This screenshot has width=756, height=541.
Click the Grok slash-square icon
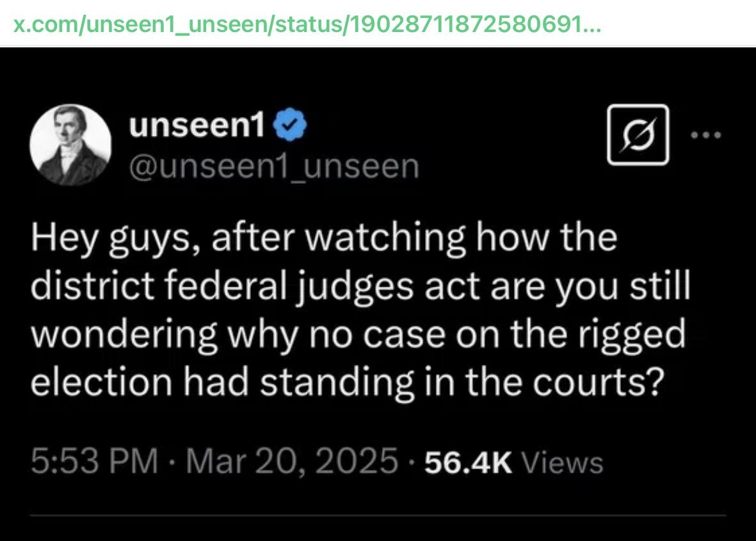pos(638,134)
